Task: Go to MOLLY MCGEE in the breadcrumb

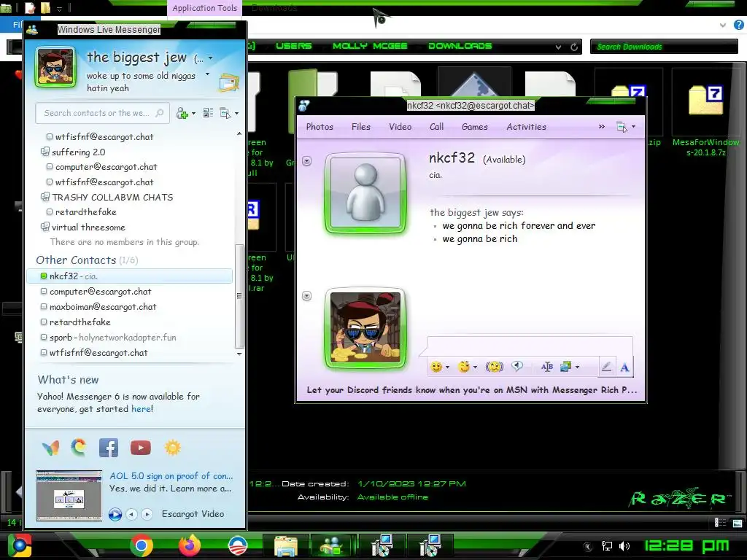Action: pos(370,46)
